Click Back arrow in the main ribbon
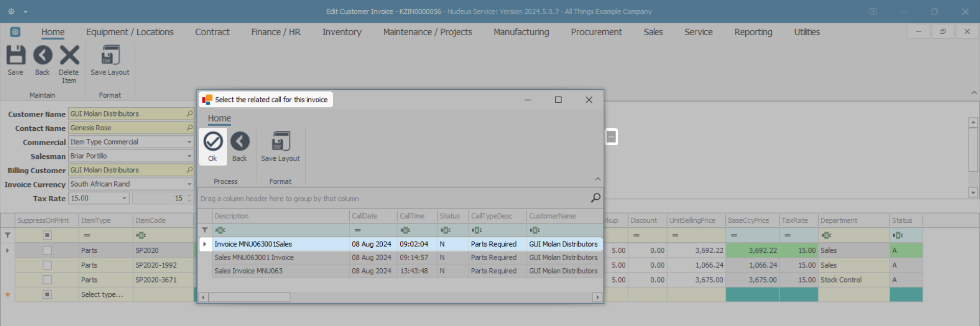980x326 pixels. point(42,55)
